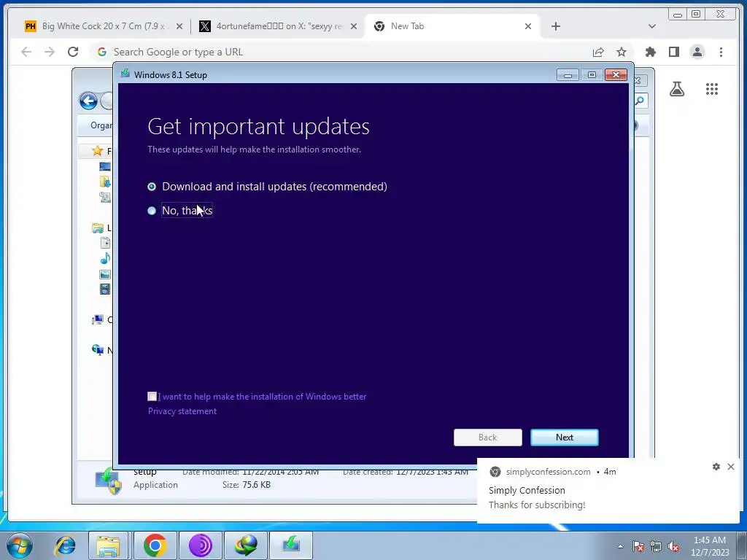Click the Back button in Setup
Screen dimensions: 747x560
pos(487,437)
